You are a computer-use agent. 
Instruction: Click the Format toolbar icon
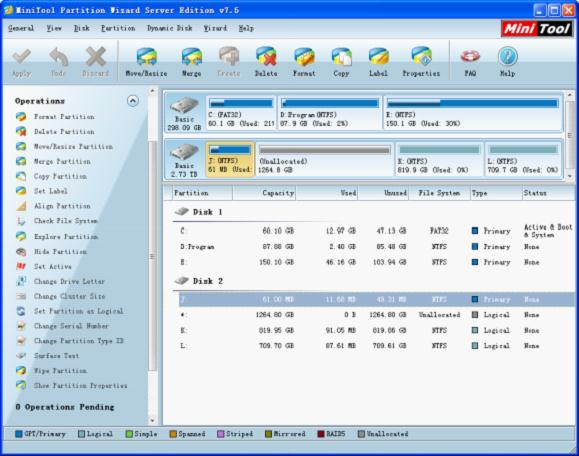point(304,57)
